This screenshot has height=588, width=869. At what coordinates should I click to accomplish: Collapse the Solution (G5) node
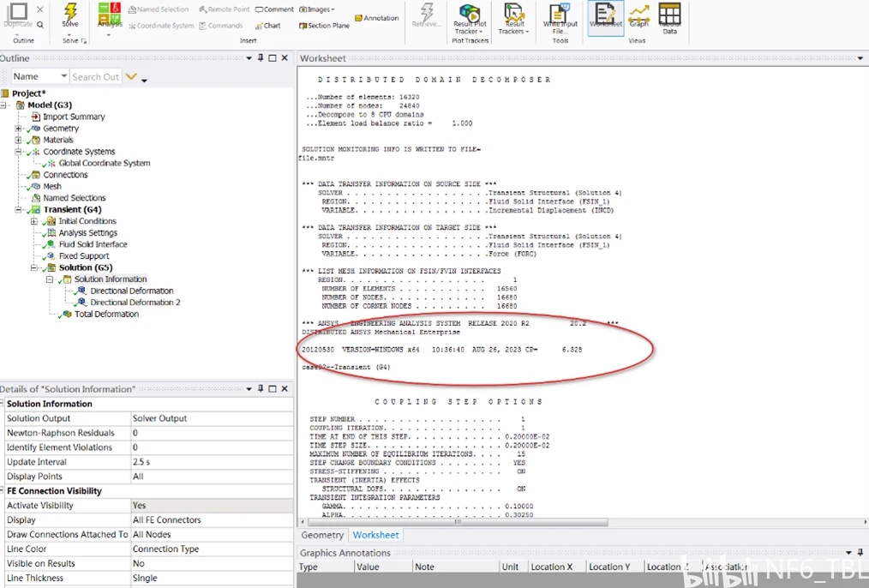click(x=34, y=267)
